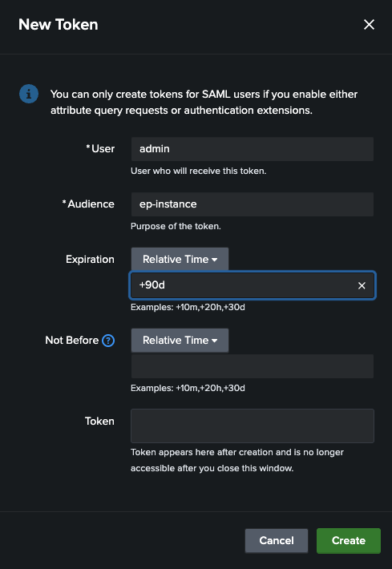Select the Audience field with ep-instance

tap(253, 204)
